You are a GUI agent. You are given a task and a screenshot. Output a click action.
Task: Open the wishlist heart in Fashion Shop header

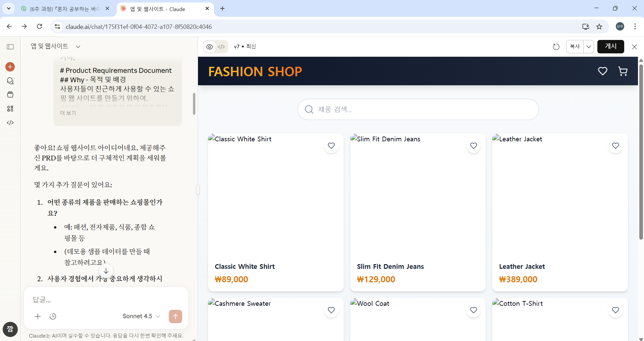pos(603,71)
